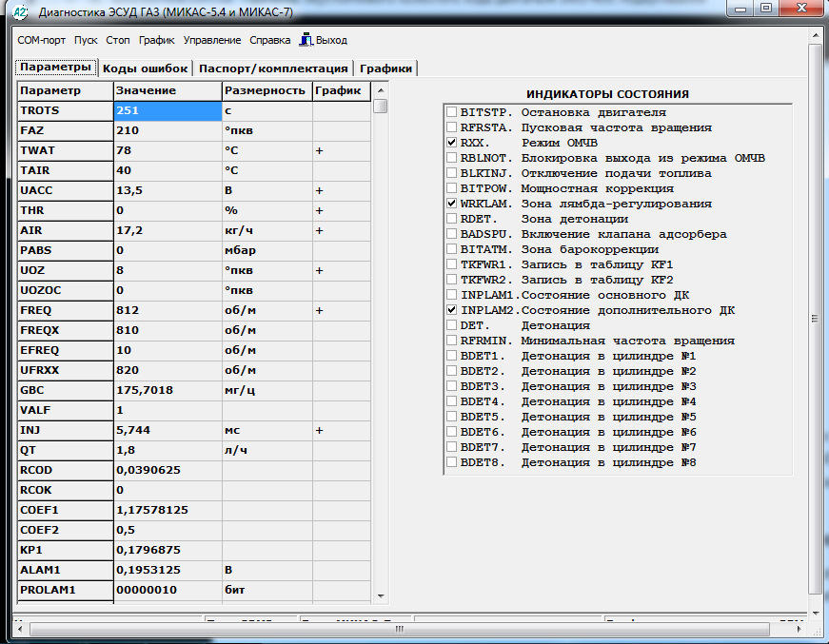
Task: Toggle the graph plus mark for TWAT
Action: pos(320,150)
